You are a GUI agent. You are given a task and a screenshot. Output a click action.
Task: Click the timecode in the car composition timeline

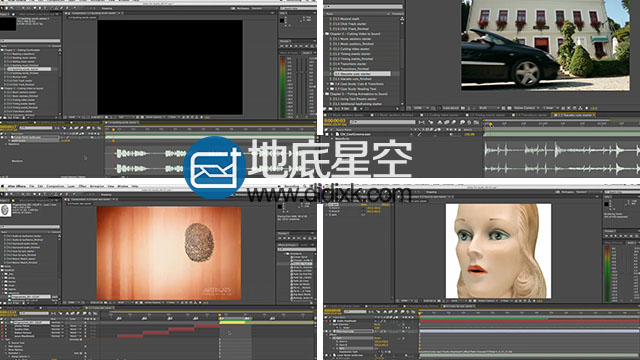[335, 121]
